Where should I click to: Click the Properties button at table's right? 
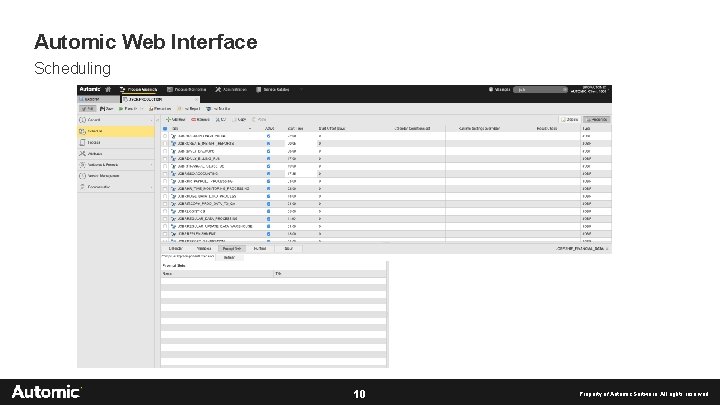tap(596, 119)
